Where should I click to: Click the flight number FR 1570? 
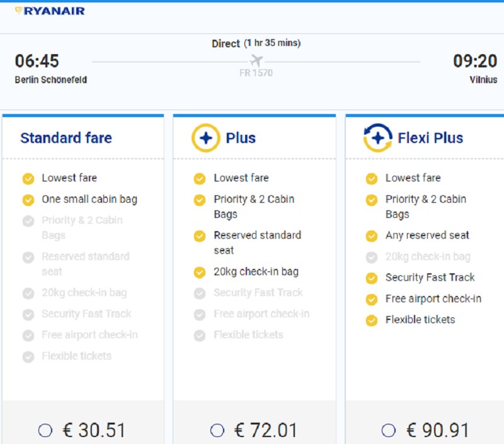point(256,74)
